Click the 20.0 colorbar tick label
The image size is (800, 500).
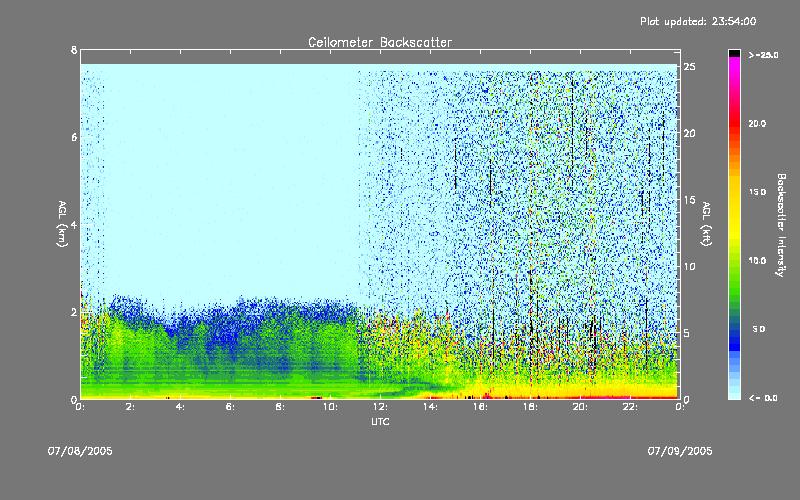(x=757, y=123)
